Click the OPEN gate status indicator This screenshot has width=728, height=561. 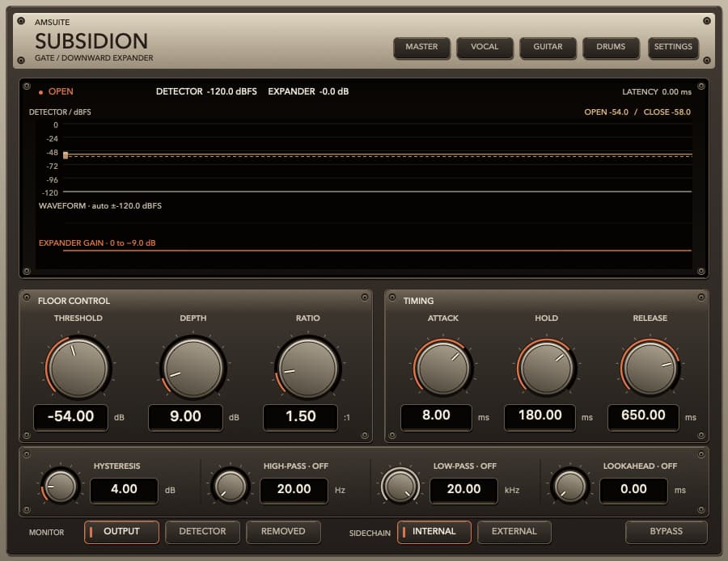click(x=56, y=92)
